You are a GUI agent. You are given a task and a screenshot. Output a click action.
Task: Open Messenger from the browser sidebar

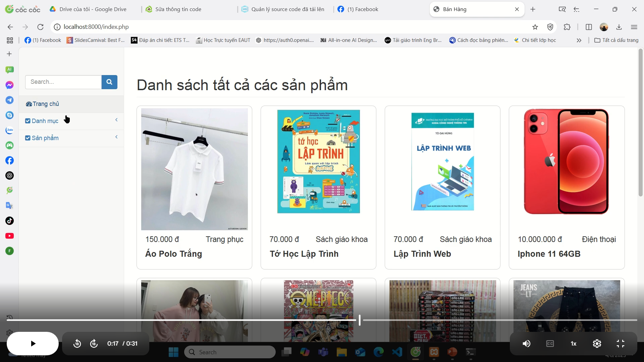[x=9, y=85]
